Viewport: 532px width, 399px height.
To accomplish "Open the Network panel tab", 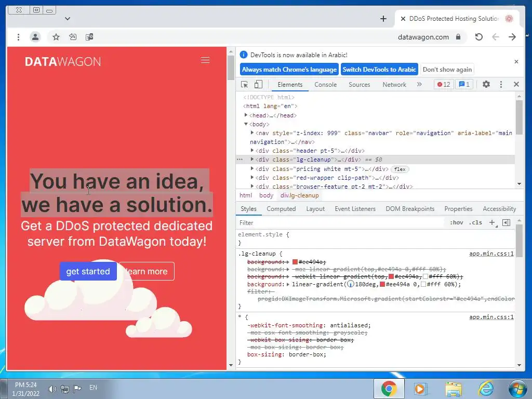I will coord(394,85).
